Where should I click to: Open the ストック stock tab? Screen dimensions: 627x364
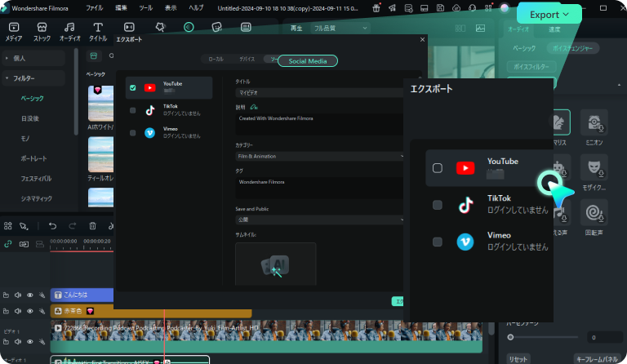pos(42,32)
